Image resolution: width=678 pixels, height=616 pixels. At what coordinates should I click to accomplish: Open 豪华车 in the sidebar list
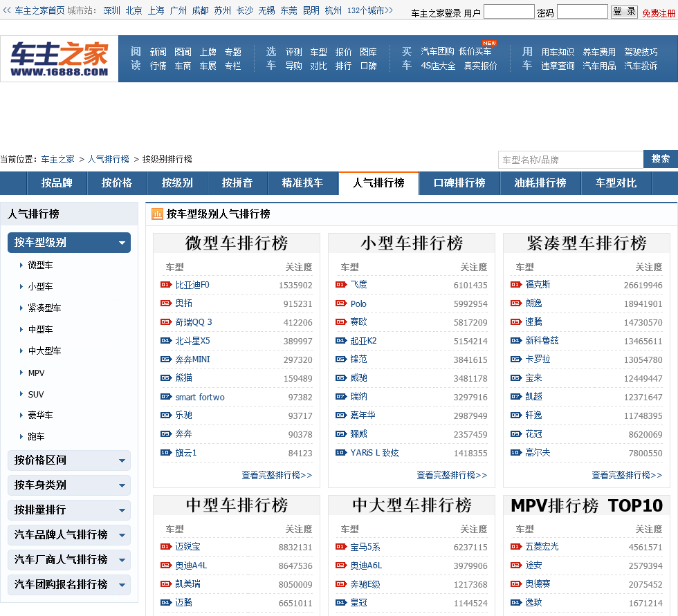[x=41, y=415]
